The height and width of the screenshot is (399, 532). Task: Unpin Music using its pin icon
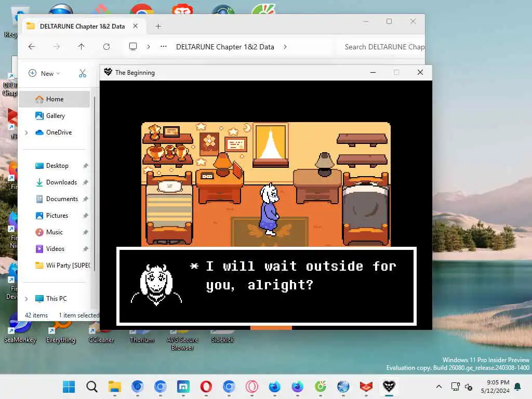pyautogui.click(x=86, y=232)
